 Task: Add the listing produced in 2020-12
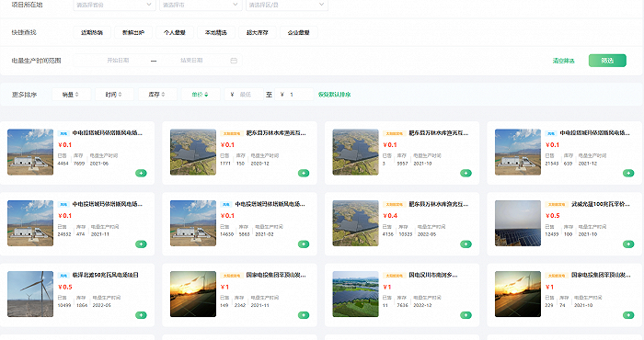click(x=304, y=173)
